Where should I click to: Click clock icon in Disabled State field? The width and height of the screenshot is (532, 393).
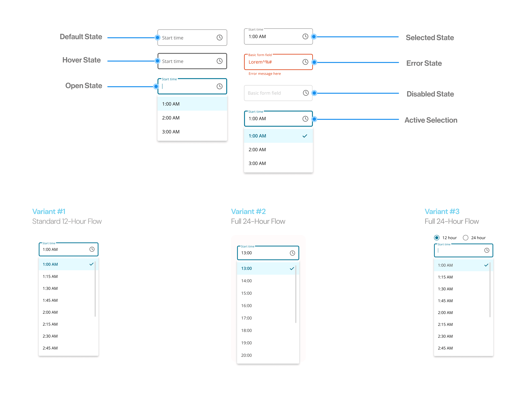point(306,93)
